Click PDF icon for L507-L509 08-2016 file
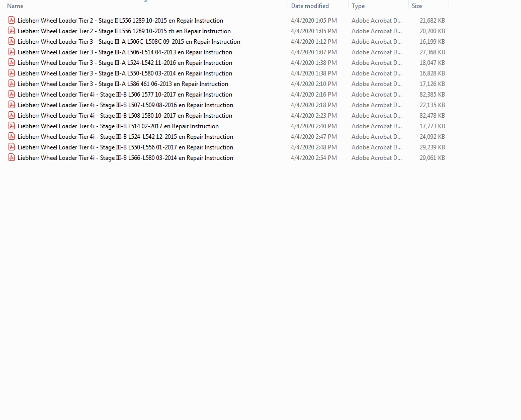This screenshot has height=420, width=521. [x=12, y=105]
